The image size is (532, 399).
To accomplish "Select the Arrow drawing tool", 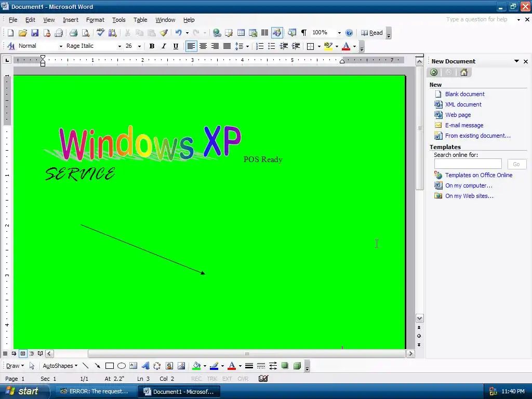I will (x=97, y=366).
